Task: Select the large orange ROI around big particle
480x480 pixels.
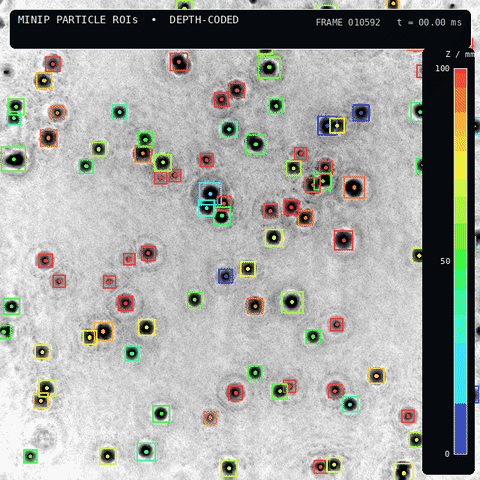Action: click(x=354, y=188)
